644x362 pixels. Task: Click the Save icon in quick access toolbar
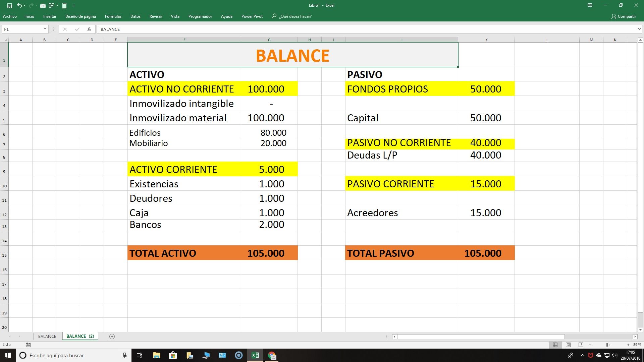pos(9,5)
